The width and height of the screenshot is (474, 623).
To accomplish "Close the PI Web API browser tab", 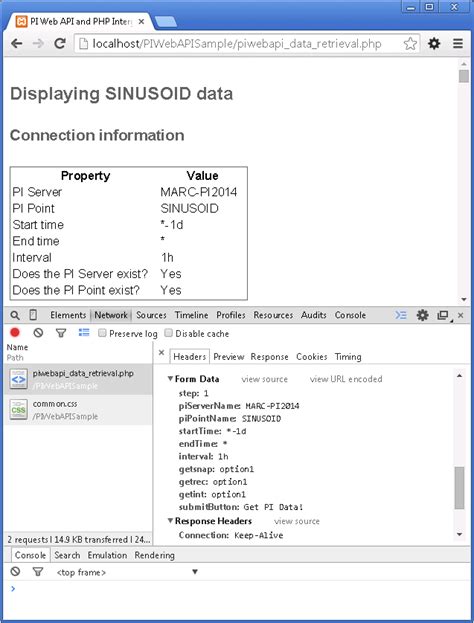I will point(141,21).
